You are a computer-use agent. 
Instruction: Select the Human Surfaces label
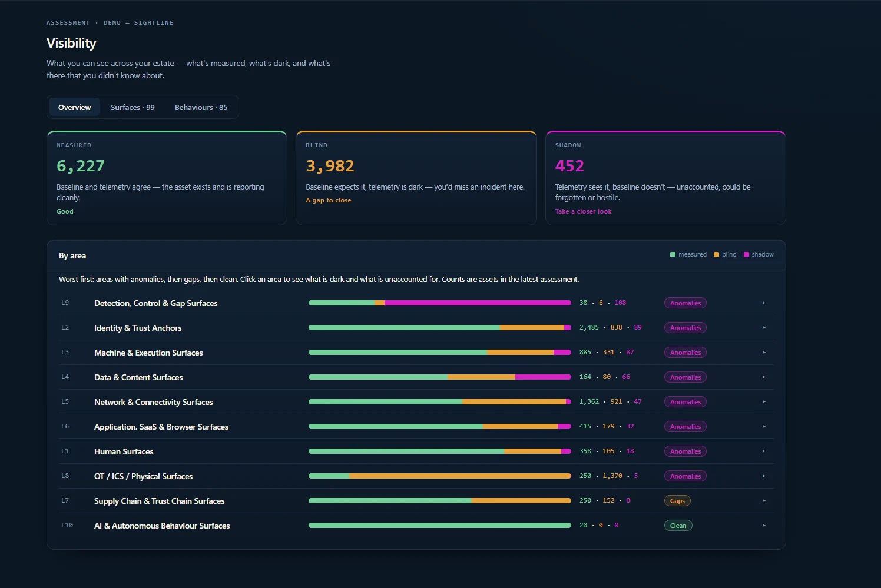coord(124,451)
